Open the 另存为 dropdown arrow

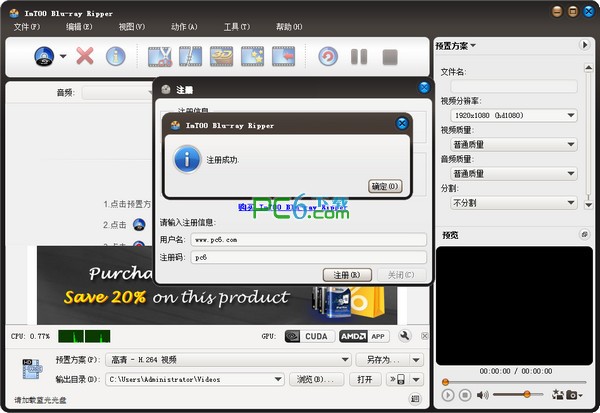pos(416,360)
